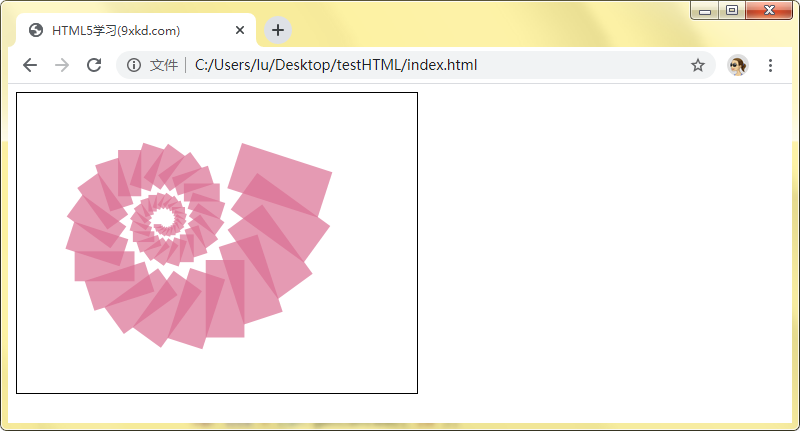Open the user profile avatar

[x=738, y=65]
